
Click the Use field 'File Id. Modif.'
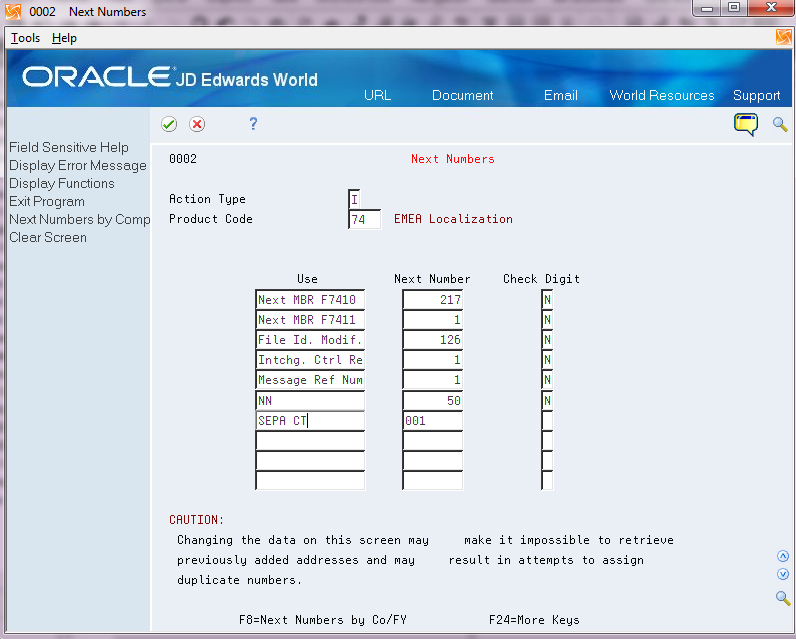(310, 340)
